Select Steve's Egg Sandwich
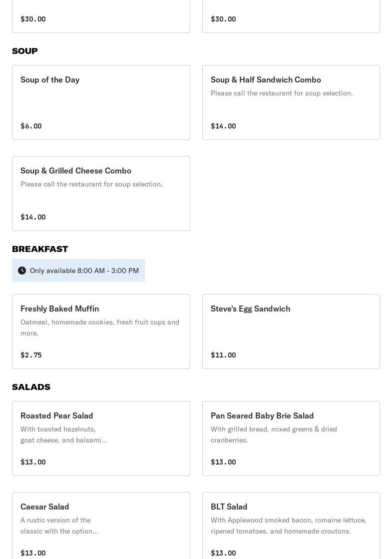This screenshot has width=392, height=559. pos(291,331)
